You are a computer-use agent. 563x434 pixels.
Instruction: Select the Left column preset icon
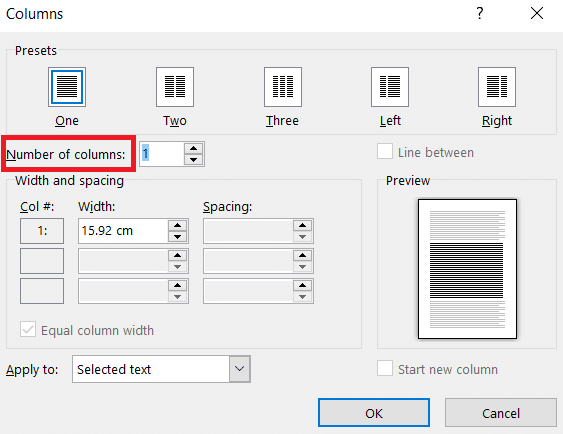coord(390,87)
